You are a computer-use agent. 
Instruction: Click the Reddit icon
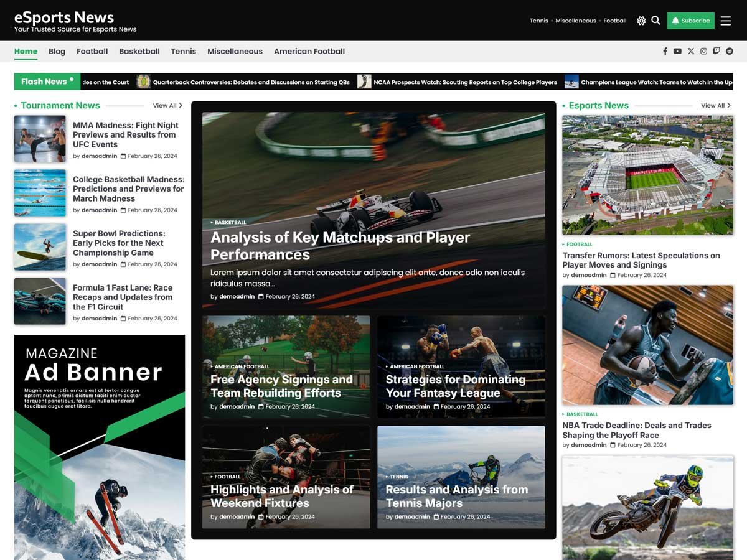click(730, 51)
